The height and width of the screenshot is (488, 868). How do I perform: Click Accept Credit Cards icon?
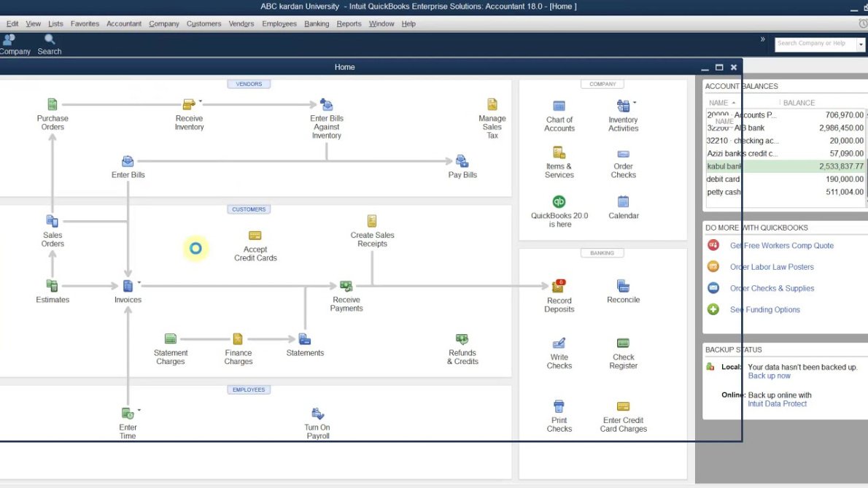pyautogui.click(x=255, y=236)
